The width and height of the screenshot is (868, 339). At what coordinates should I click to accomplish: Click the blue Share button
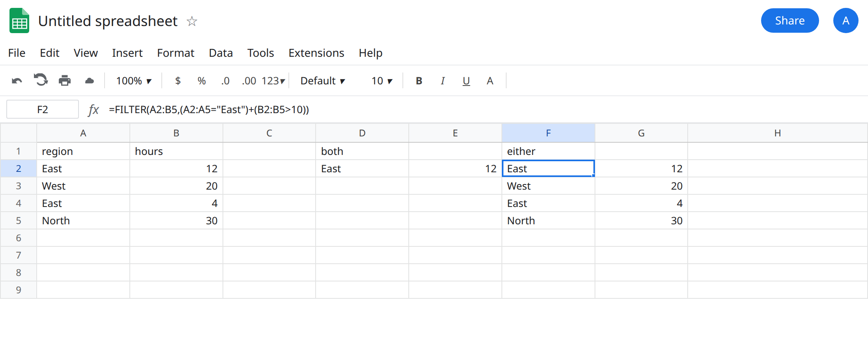[790, 20]
